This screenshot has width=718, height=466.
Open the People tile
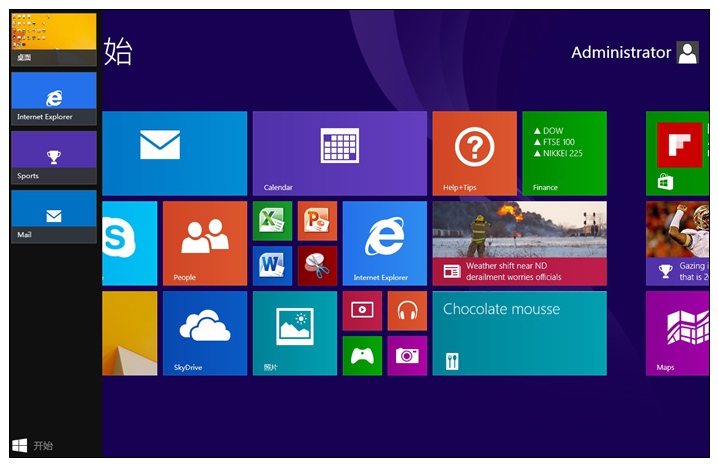point(205,243)
